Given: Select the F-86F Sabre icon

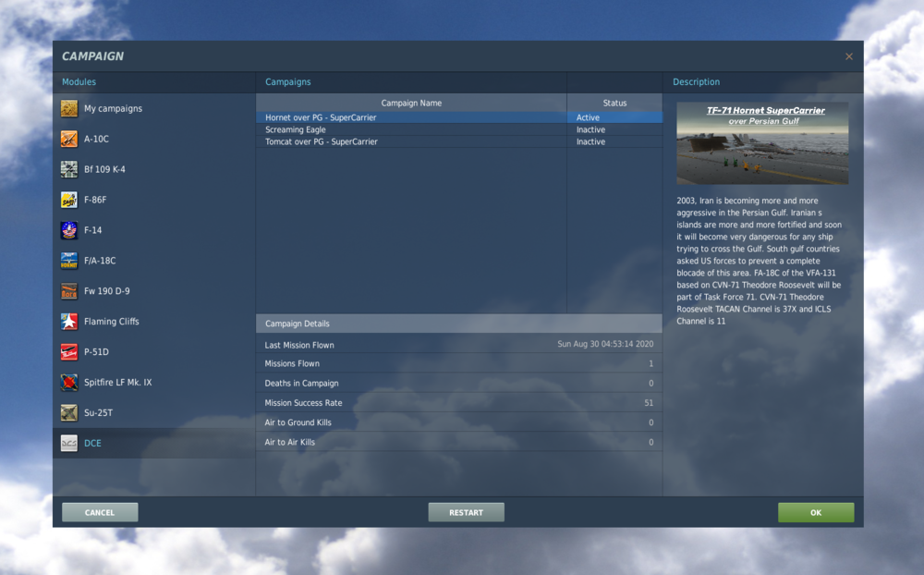Looking at the screenshot, I should pos(69,200).
